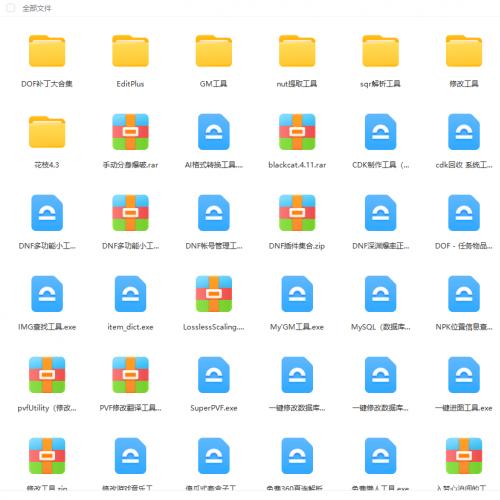The height and width of the screenshot is (500, 500).
Task: Tick the select-all checkbox beside 全部文件
Action: pos(11,8)
